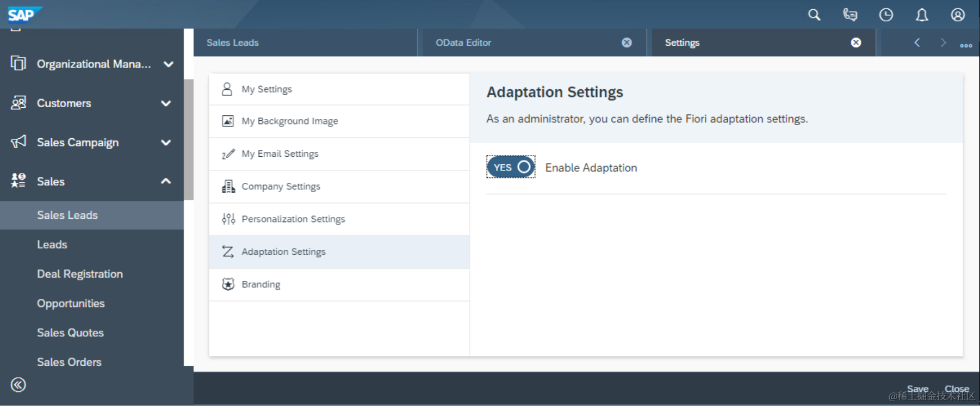Click the history clock icon
The image size is (980, 406).
pos(886,15)
